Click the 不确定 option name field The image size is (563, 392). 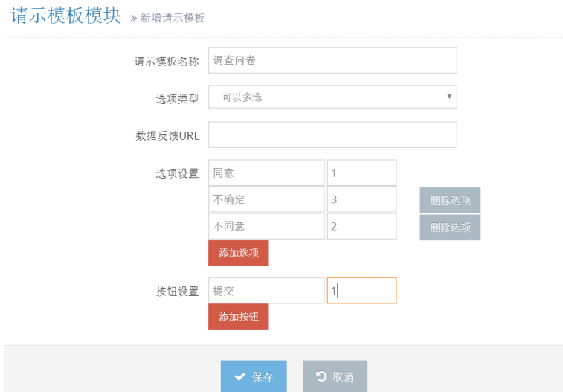tap(266, 199)
